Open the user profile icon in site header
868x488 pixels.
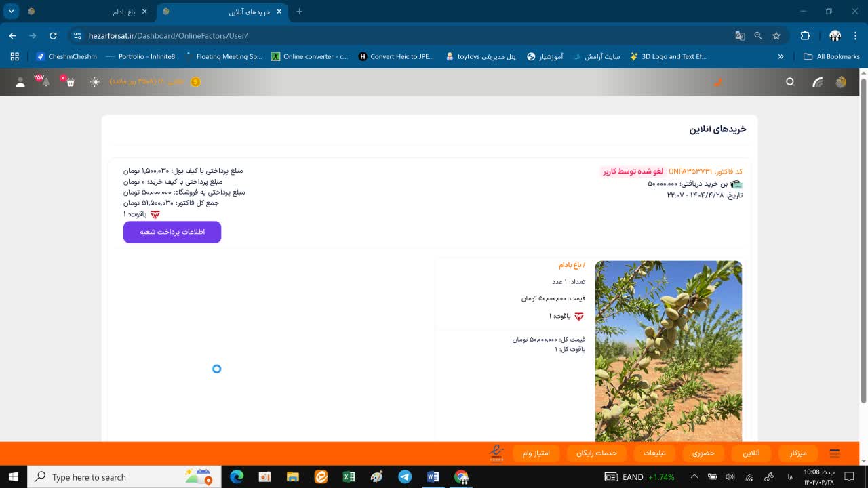(20, 82)
